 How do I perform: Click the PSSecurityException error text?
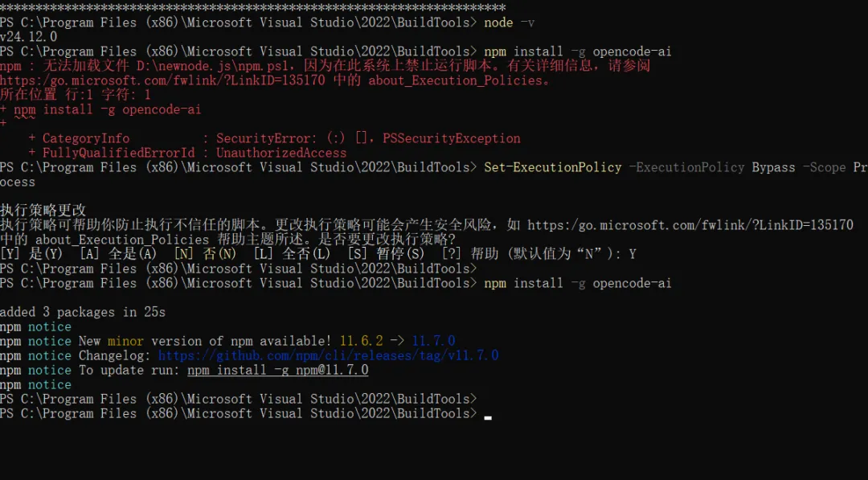[x=452, y=138]
